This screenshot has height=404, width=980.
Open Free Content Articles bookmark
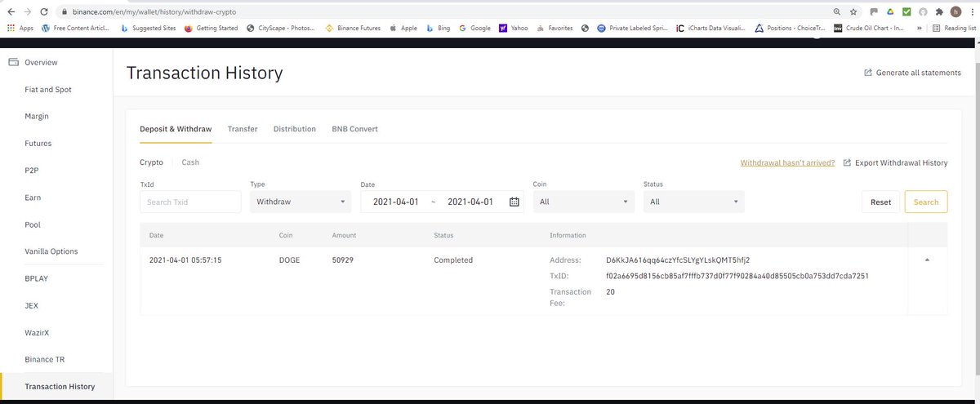tap(75, 28)
